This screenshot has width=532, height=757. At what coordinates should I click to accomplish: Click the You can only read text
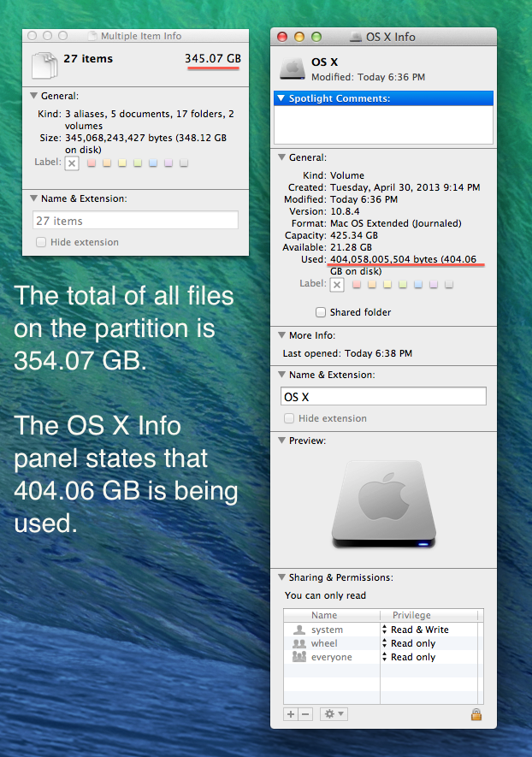coord(325,595)
